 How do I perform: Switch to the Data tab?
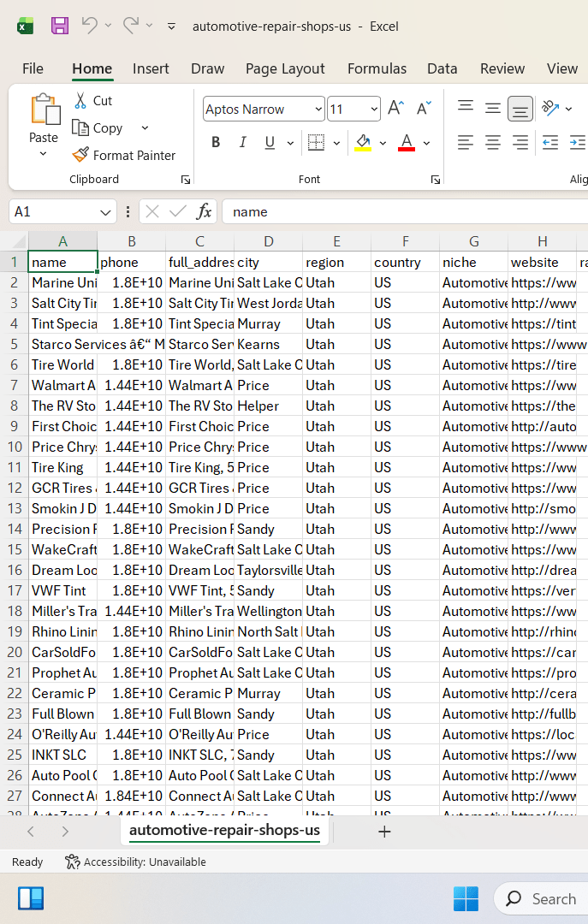click(x=442, y=69)
